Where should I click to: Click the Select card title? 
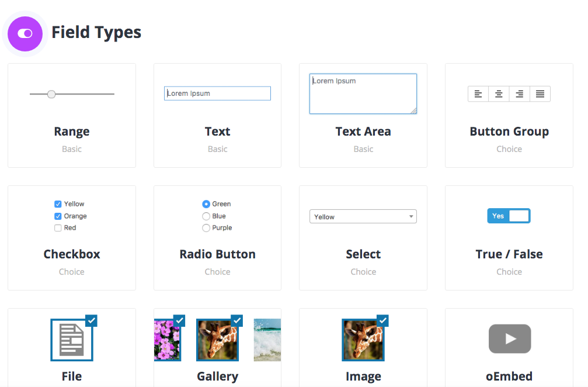coord(363,254)
